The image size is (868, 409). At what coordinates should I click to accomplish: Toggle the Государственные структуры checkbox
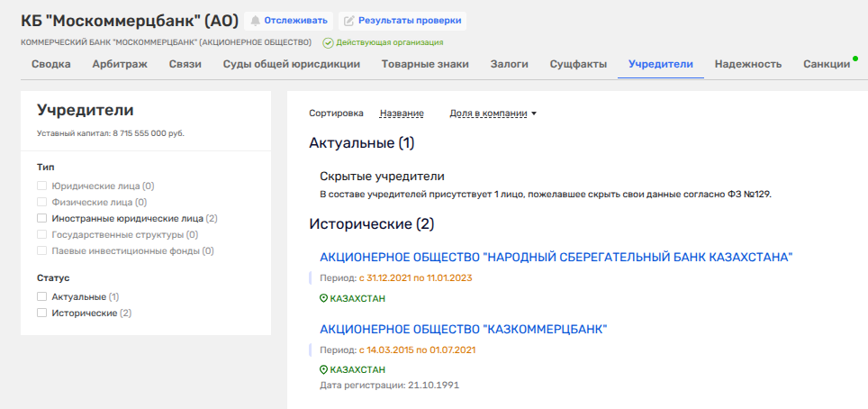tap(41, 234)
